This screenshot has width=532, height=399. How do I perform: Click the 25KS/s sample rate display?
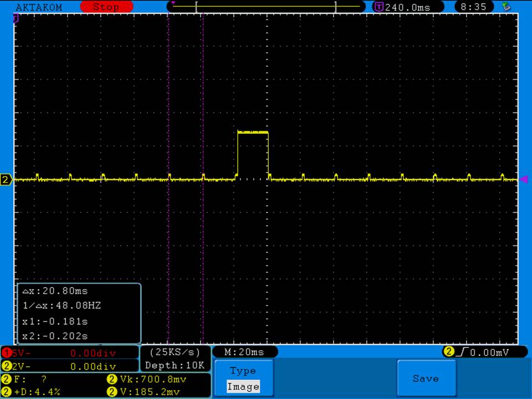175,352
